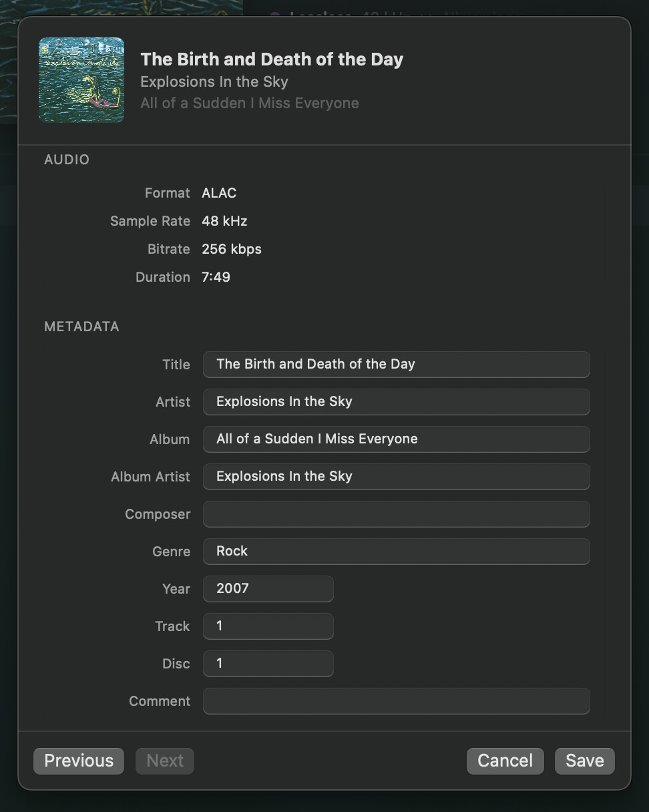
Task: Click the sample rate value 48 kHz
Action: [x=224, y=221]
